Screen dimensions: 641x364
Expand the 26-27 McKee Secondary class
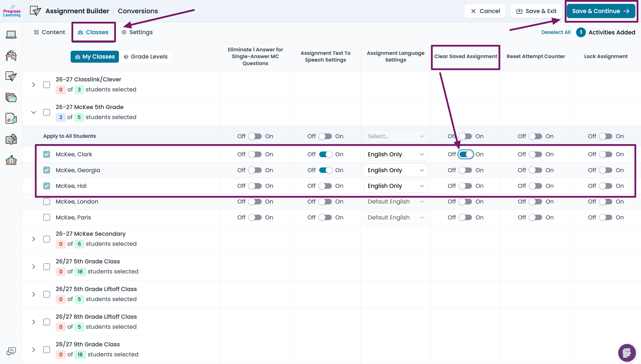34,239
